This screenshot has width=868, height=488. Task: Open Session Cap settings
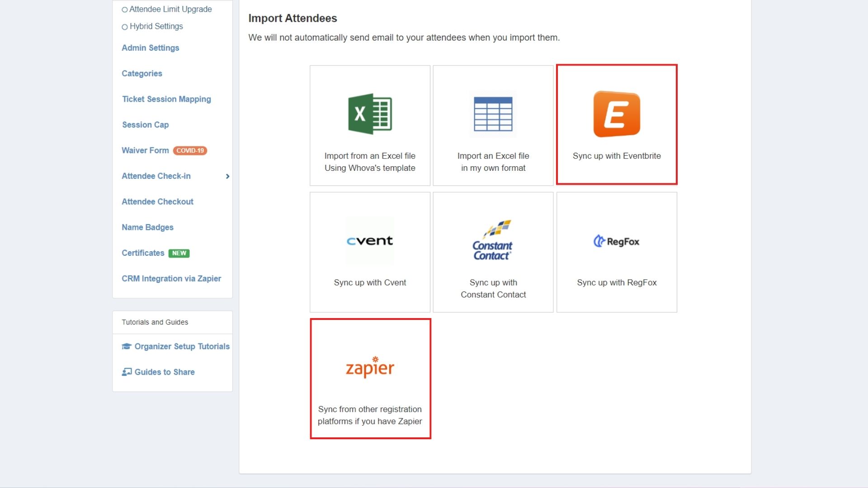pos(145,125)
